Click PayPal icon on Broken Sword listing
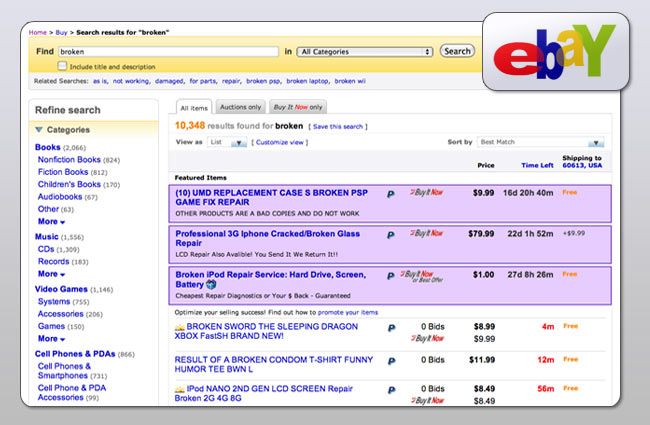This screenshot has height=425, width=650. point(391,328)
